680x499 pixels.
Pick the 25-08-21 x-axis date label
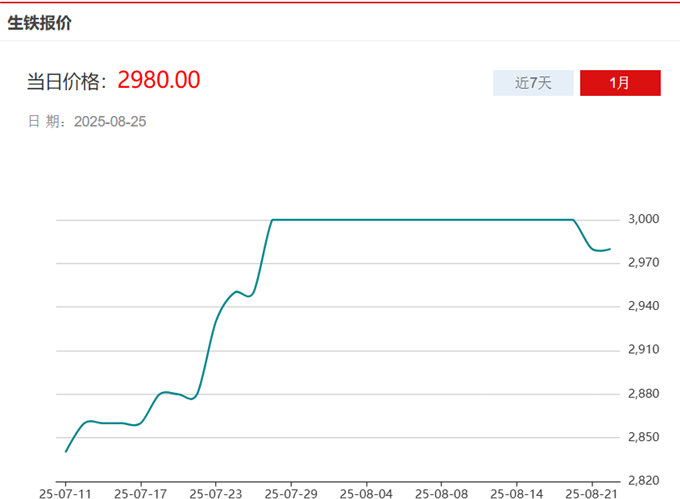[592, 492]
